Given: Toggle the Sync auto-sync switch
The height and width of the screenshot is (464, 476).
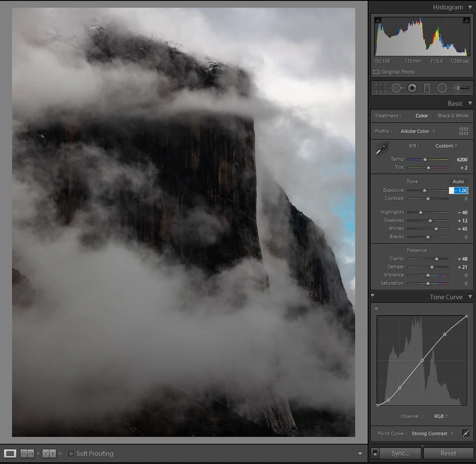Looking at the screenshot, I should point(375,453).
